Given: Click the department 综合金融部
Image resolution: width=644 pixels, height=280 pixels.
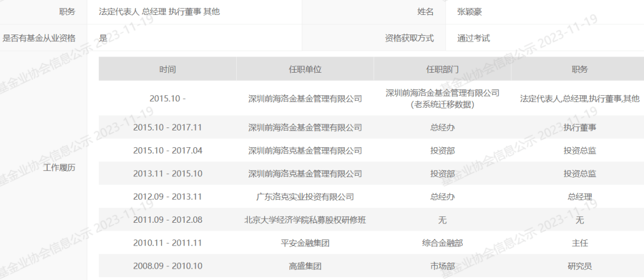Looking at the screenshot, I should click(x=442, y=243).
